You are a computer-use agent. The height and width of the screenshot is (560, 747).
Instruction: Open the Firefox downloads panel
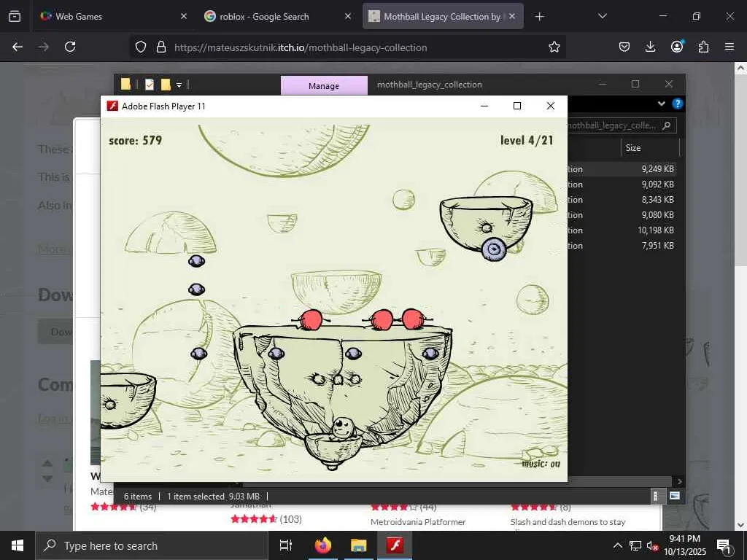(650, 47)
